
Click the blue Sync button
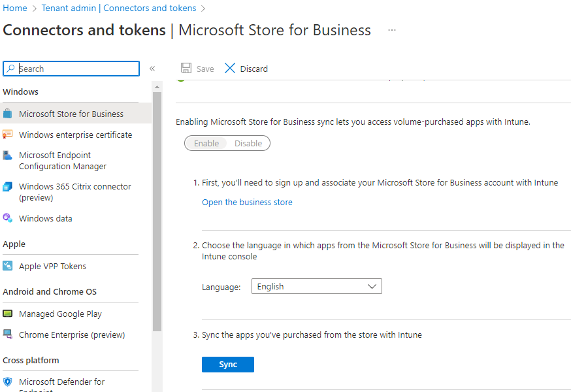click(228, 365)
